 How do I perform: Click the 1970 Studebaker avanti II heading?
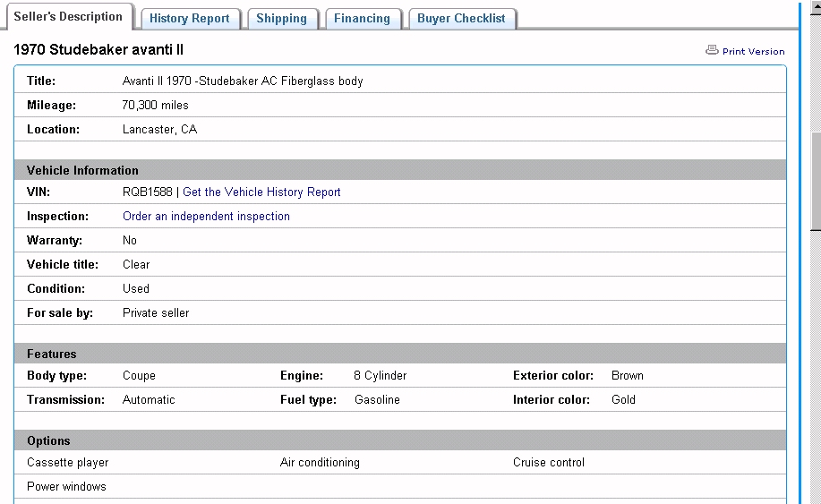coord(98,50)
